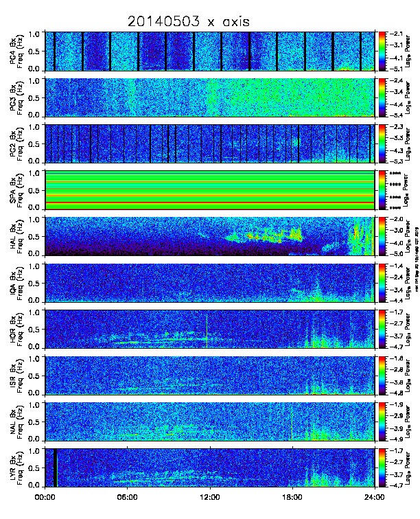420x519 pixels.
Task: Click the -1.4 value on IQA color scale
Action: (x=396, y=266)
